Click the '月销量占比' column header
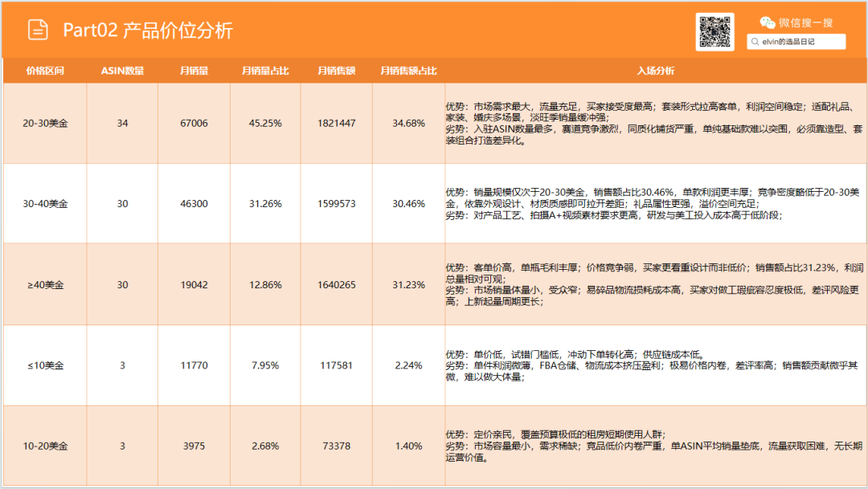This screenshot has width=868, height=489. [265, 71]
